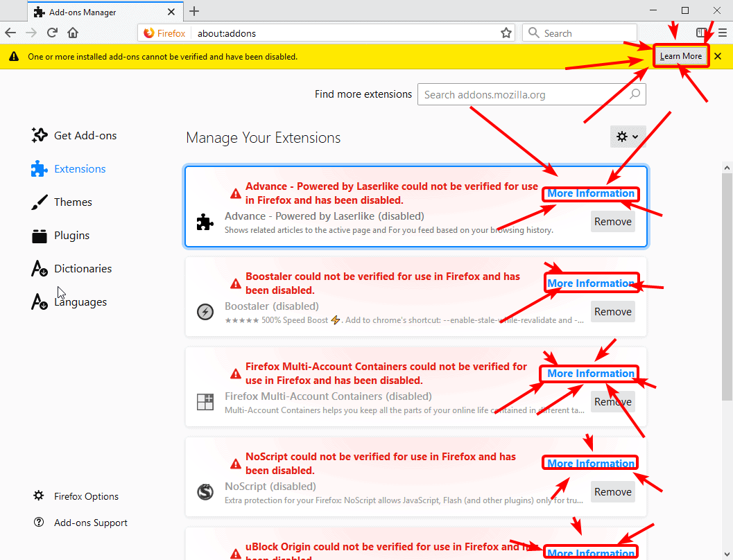733x560 pixels.
Task: Click the browser Search box
Action: coord(580,33)
